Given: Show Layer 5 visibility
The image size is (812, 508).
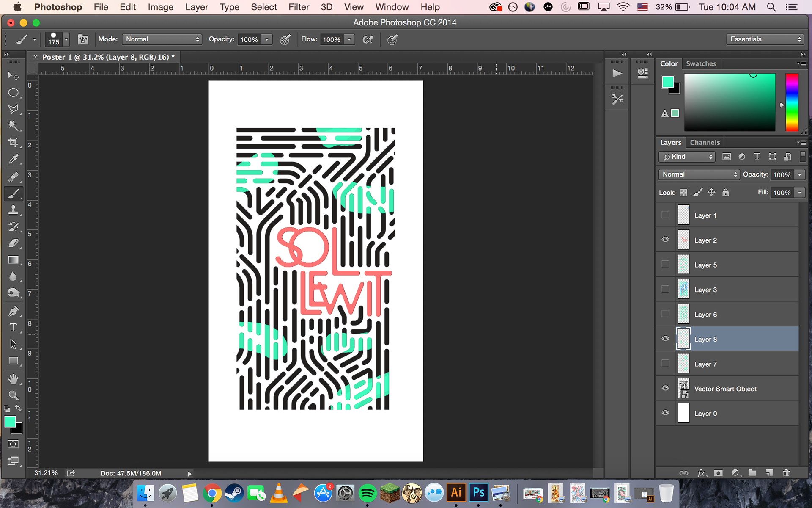Looking at the screenshot, I should pyautogui.click(x=665, y=264).
